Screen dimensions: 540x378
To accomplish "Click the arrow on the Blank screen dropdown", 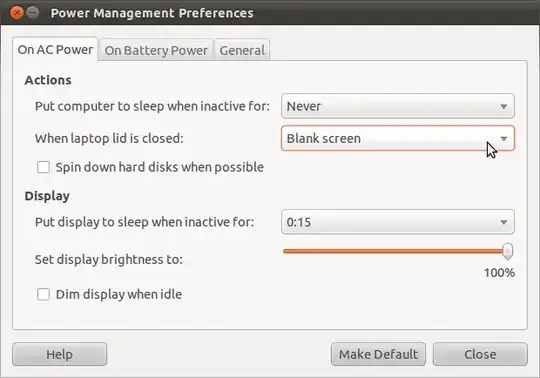I will [x=503, y=138].
